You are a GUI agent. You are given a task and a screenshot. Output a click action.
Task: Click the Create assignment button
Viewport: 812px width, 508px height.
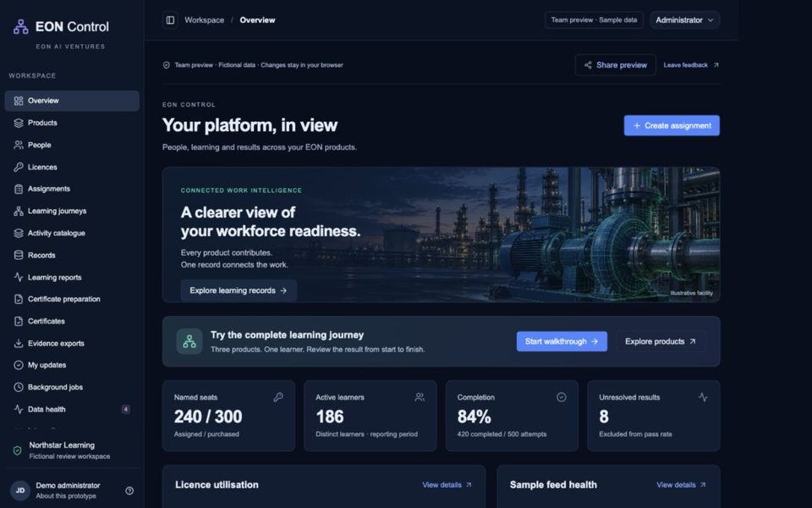click(672, 125)
